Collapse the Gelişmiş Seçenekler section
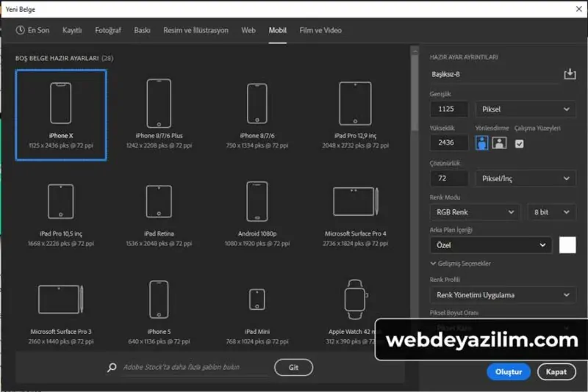 [x=461, y=264]
